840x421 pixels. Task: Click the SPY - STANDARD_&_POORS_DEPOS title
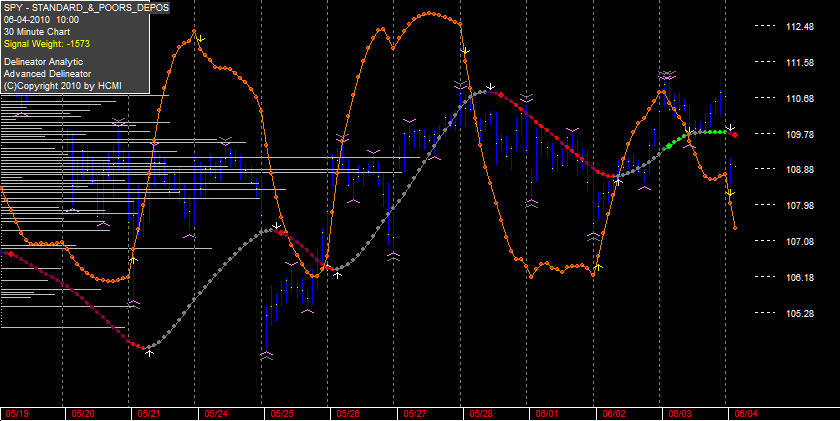click(86, 7)
